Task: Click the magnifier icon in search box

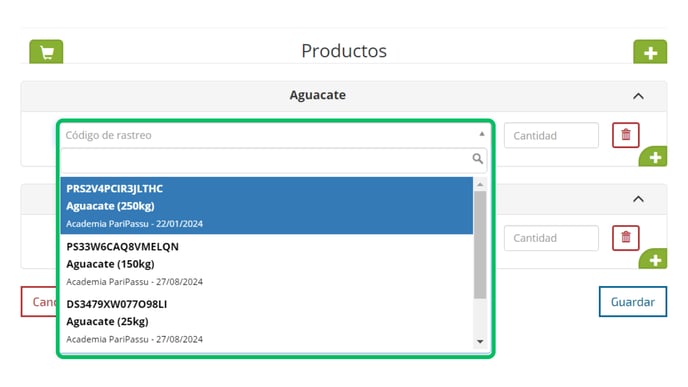Action: tap(477, 158)
